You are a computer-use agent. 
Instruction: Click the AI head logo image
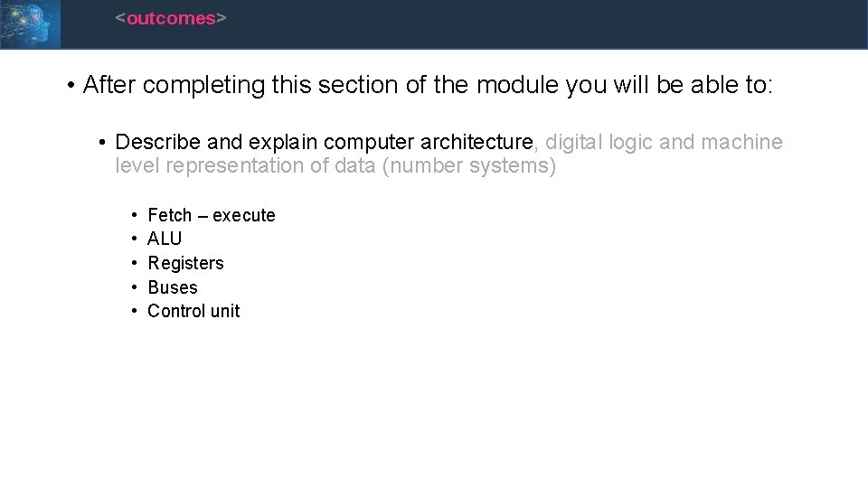30,23
